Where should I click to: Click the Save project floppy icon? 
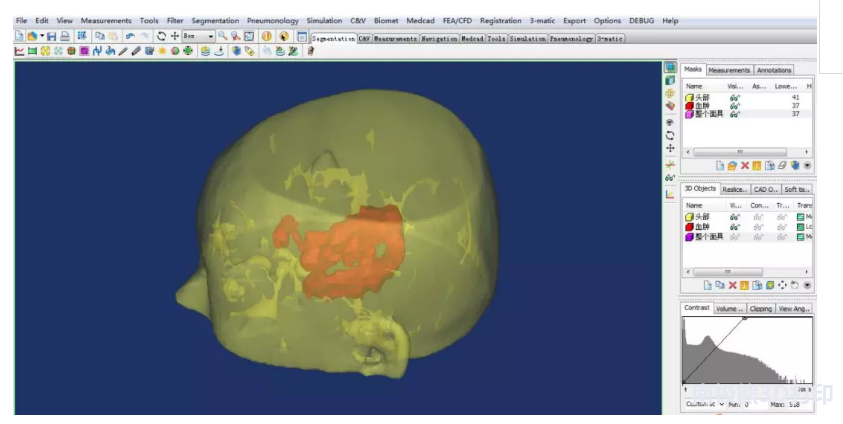(x=52, y=37)
